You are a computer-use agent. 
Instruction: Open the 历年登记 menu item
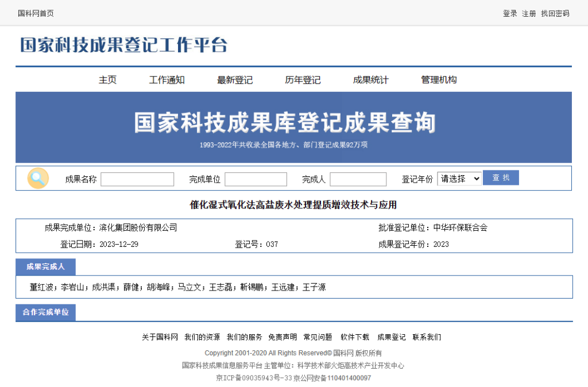pos(303,80)
